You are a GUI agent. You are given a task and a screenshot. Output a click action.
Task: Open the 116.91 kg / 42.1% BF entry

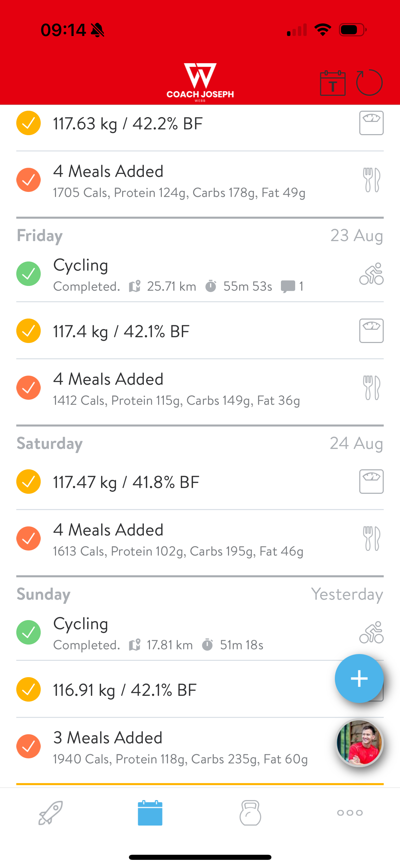click(x=125, y=690)
